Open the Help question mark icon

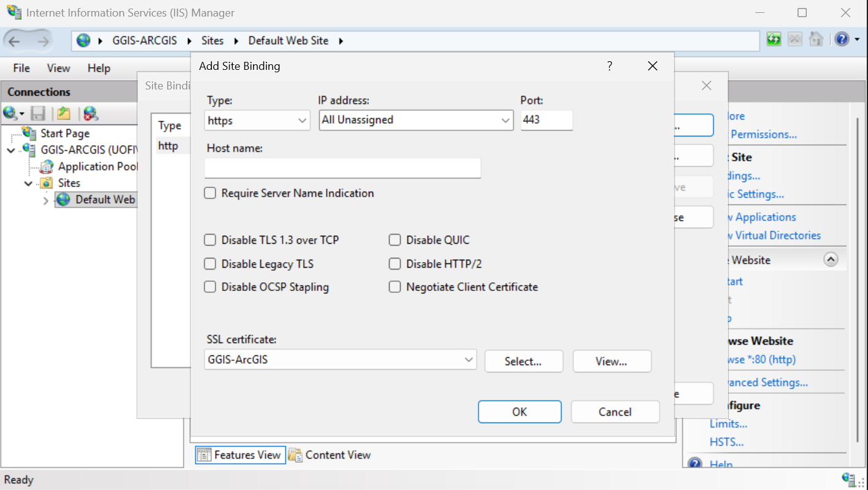coord(842,39)
